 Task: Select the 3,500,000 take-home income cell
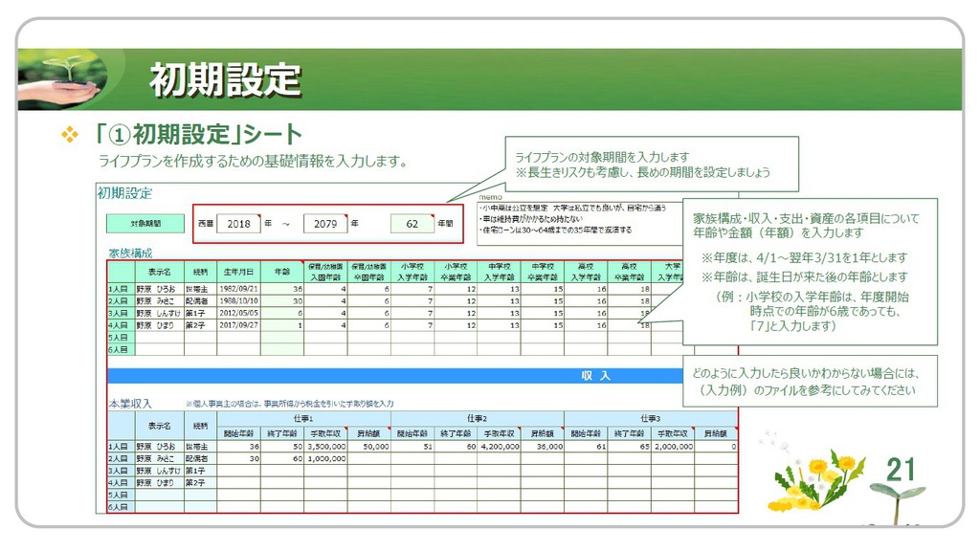tap(325, 447)
